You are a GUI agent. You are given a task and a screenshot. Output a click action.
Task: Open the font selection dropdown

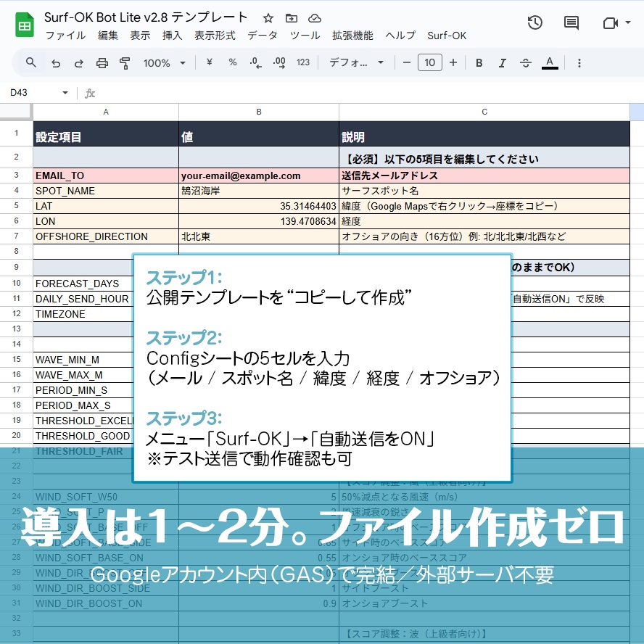(x=354, y=63)
